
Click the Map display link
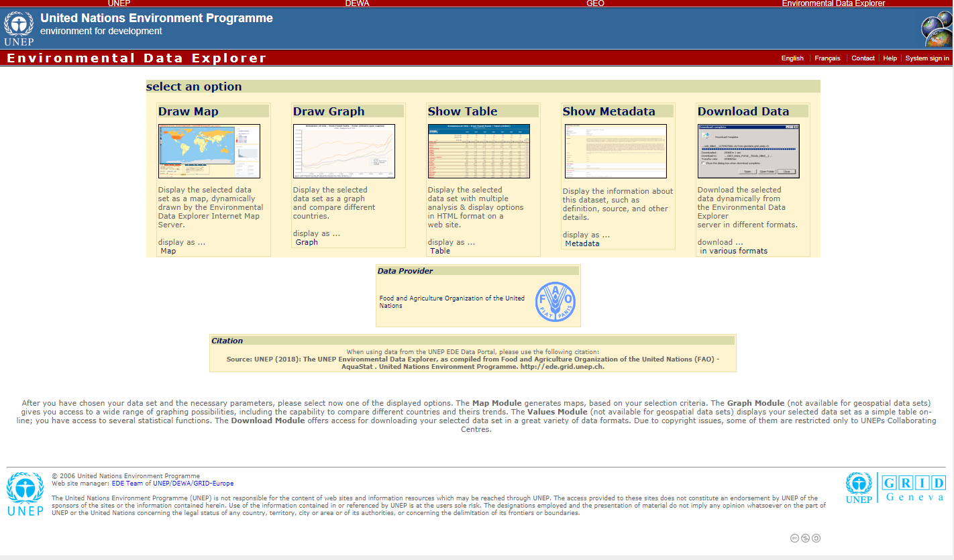coord(168,251)
